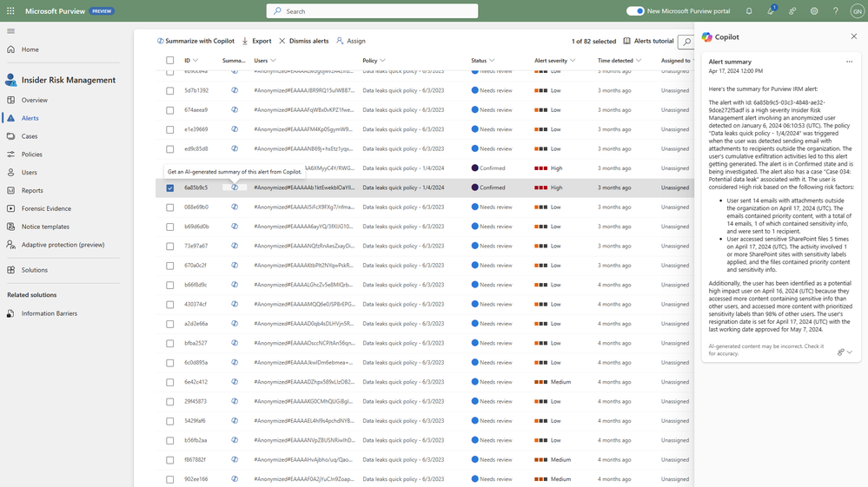Open Information Barriers related solution
The image size is (868, 487).
click(x=50, y=313)
